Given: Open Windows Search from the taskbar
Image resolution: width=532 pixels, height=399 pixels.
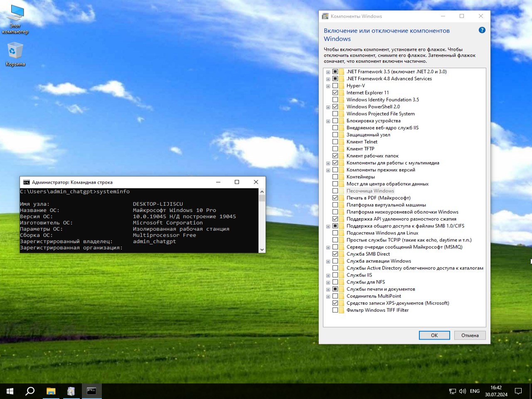Looking at the screenshot, I should click(30, 391).
